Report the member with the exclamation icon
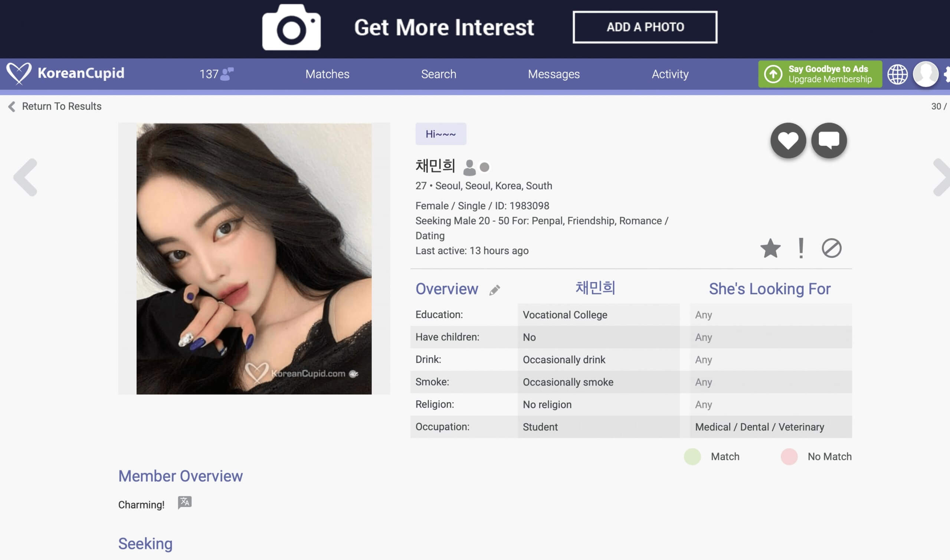Screen dimensions: 950x560 pos(800,248)
